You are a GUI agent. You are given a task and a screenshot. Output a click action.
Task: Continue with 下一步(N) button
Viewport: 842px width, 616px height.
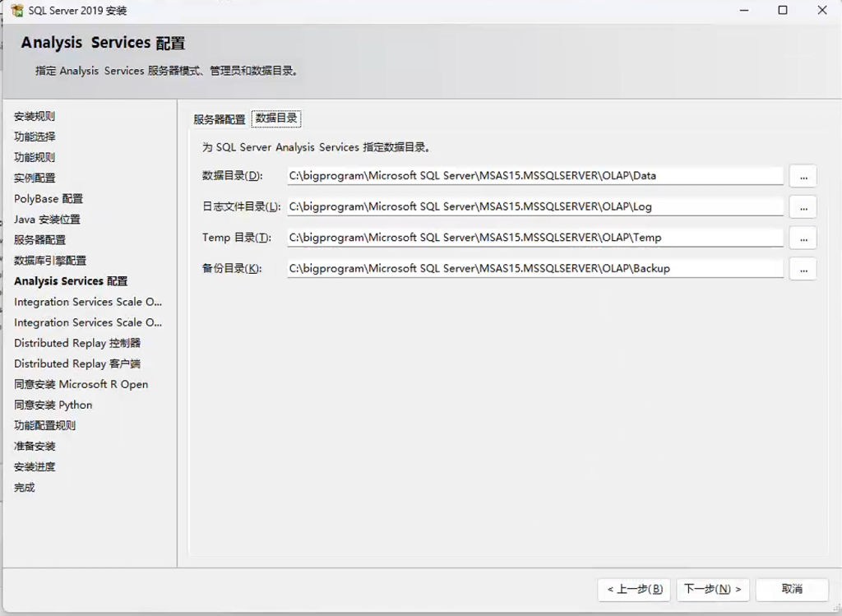[x=713, y=590]
